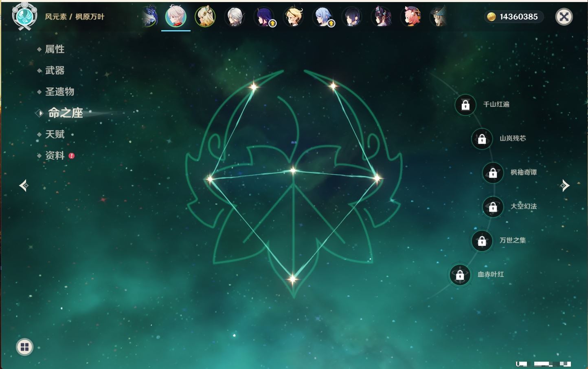
Task: Click the 千山红遍 constellation label
Action: pyautogui.click(x=496, y=104)
